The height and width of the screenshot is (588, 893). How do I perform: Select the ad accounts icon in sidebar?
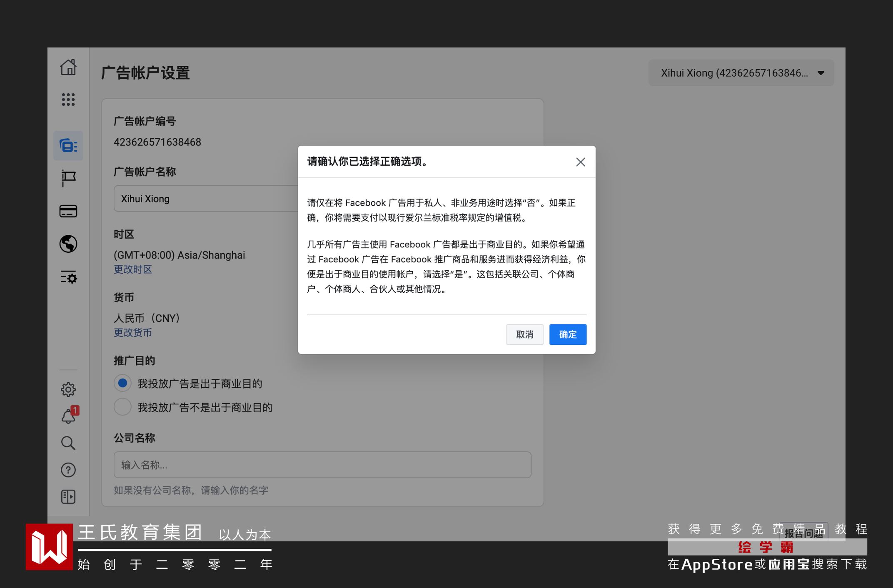pos(68,146)
